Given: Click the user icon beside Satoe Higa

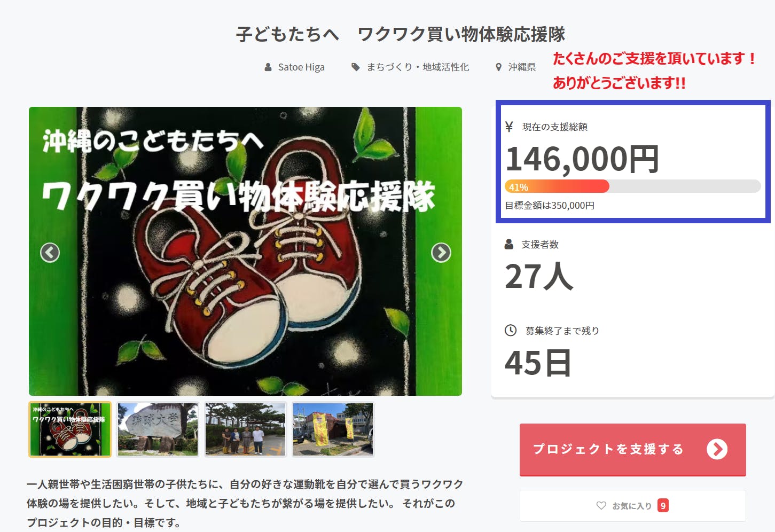Looking at the screenshot, I should point(268,67).
